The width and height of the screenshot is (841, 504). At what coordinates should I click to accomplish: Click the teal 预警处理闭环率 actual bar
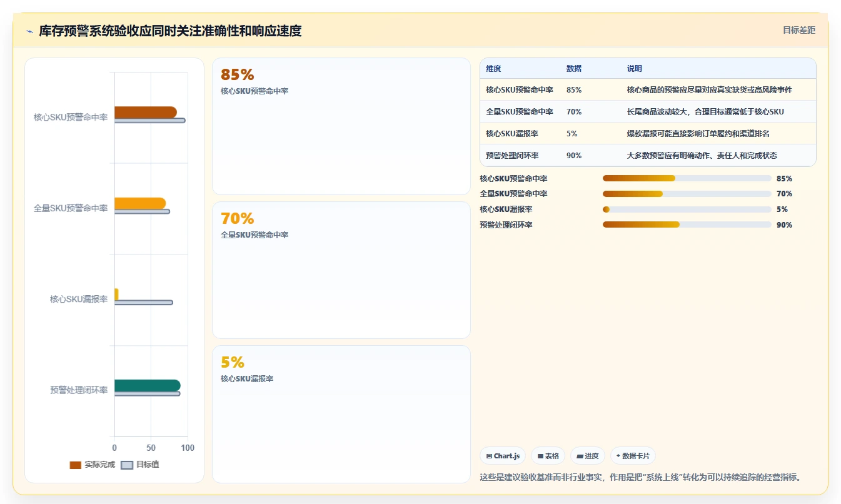coord(148,385)
